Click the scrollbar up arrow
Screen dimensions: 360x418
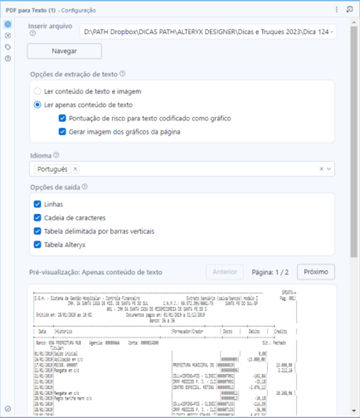[x=354, y=22]
